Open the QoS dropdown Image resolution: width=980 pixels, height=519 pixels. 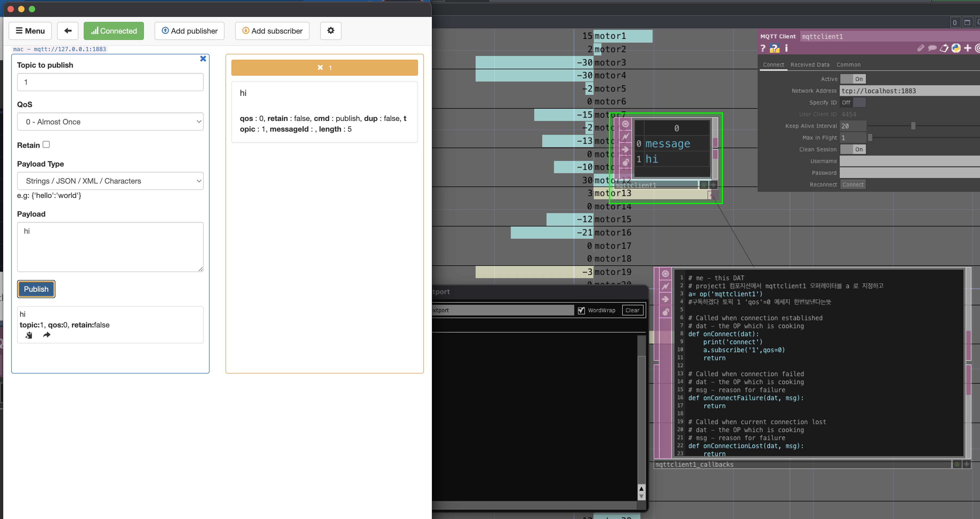tap(110, 122)
